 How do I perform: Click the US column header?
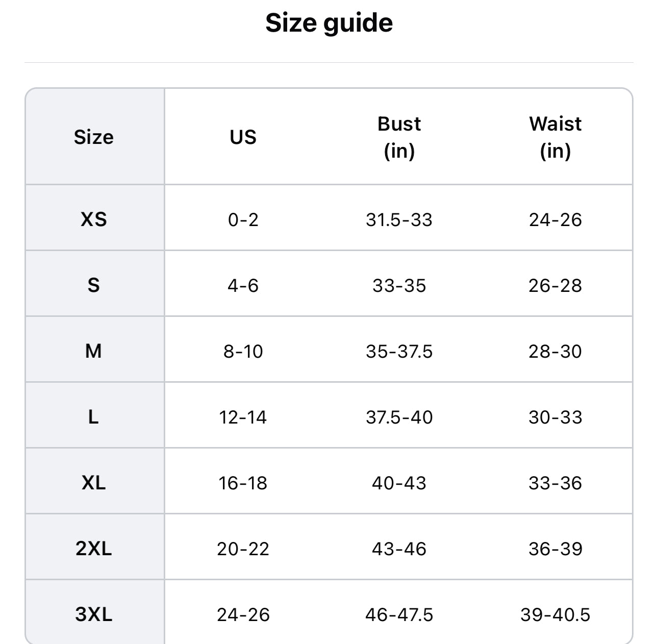click(243, 137)
